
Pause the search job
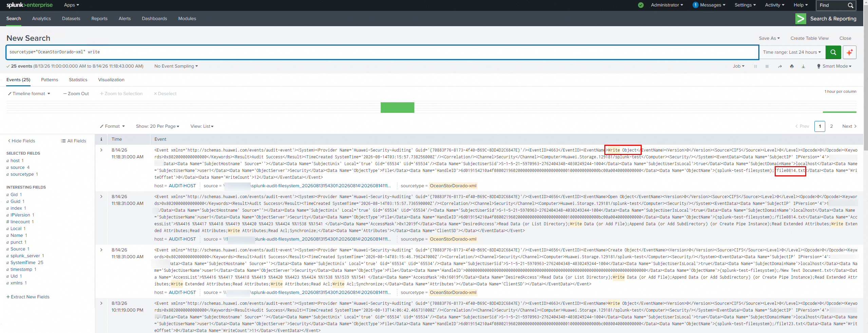[755, 66]
